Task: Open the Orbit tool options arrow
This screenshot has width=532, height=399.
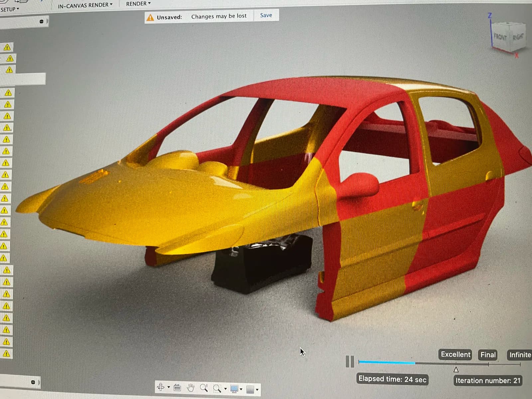Action: 169,387
